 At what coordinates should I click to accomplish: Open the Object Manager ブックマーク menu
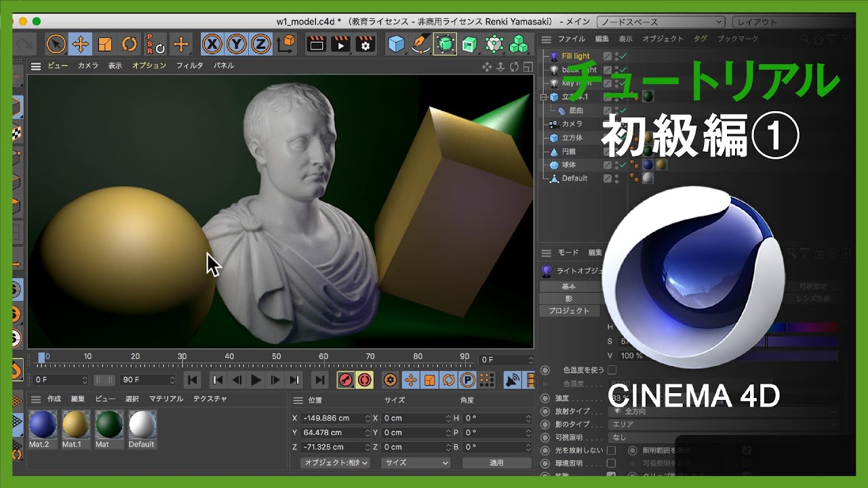738,39
